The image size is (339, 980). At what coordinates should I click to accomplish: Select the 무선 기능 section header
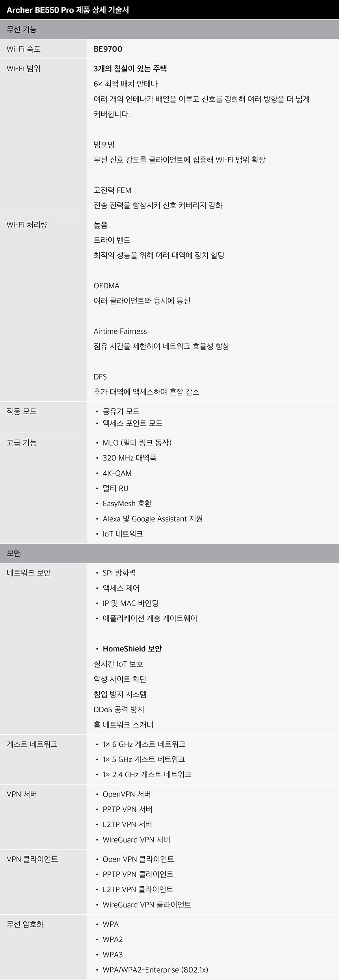coord(169,30)
